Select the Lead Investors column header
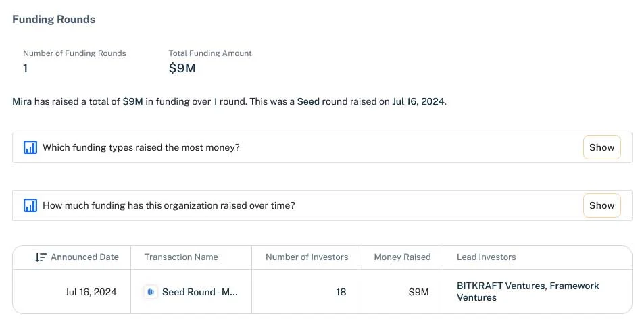 click(x=487, y=257)
